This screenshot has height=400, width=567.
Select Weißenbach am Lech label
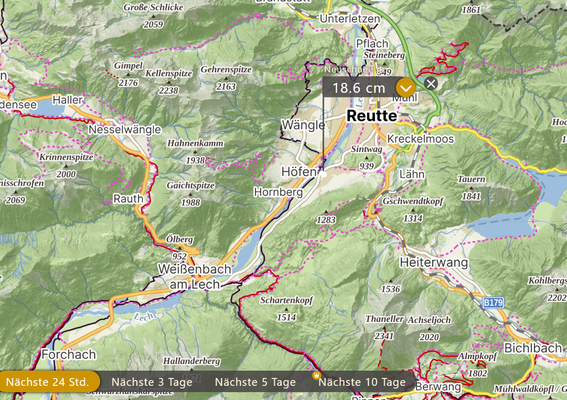(195, 276)
